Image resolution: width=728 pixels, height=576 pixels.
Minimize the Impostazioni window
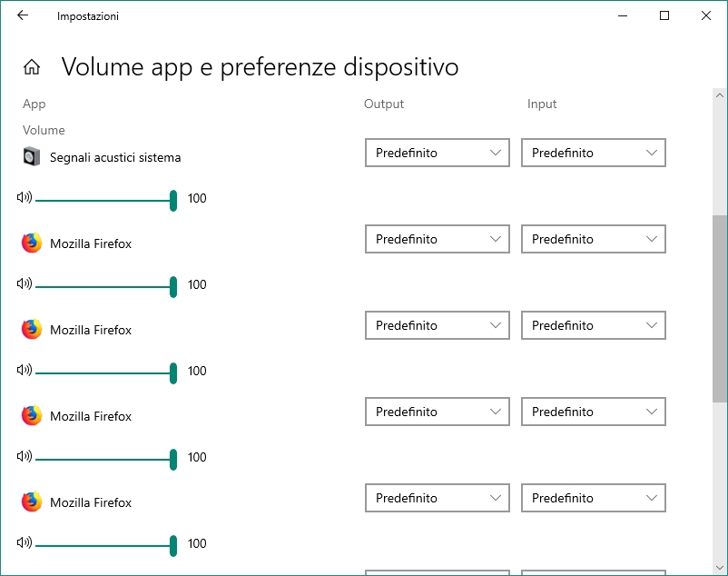[623, 15]
